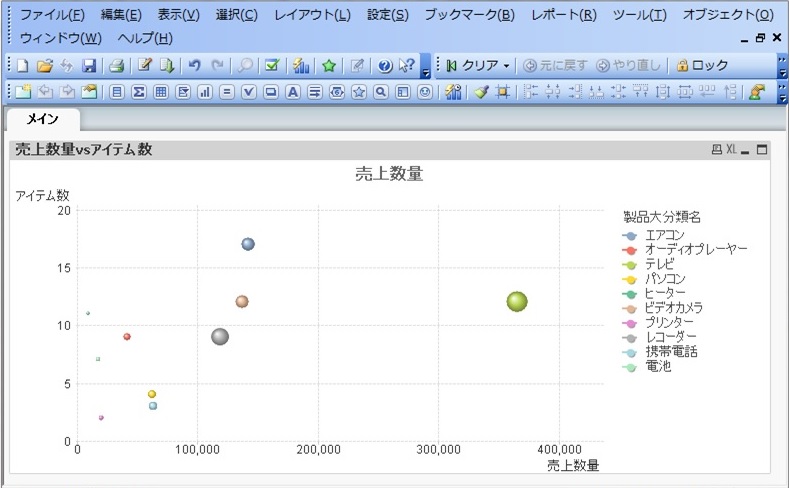Screen dimensions: 789x488
Task: Undo the last layout change
Action: (194, 65)
